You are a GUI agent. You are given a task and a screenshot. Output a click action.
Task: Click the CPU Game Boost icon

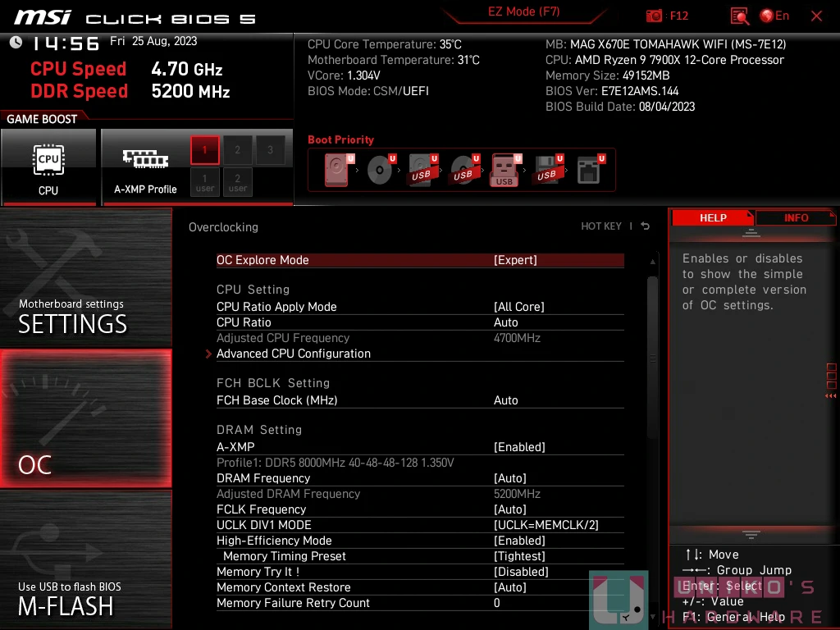48,160
